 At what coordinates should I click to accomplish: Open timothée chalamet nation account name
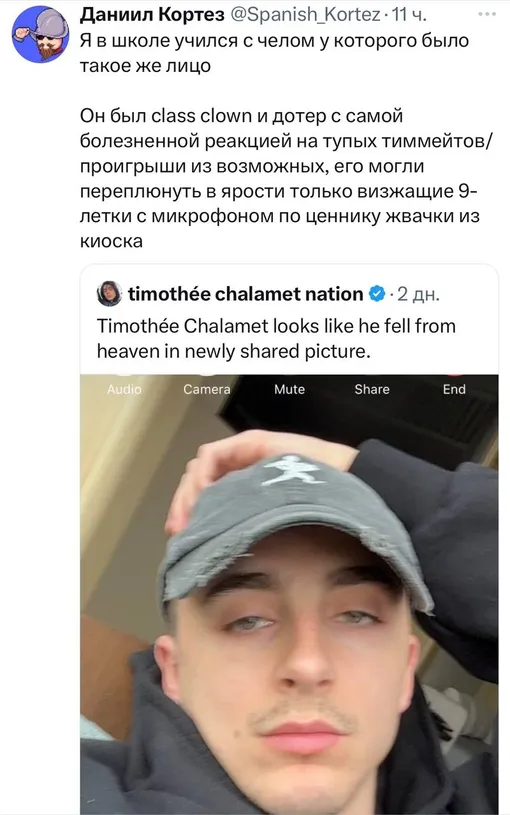point(245,294)
